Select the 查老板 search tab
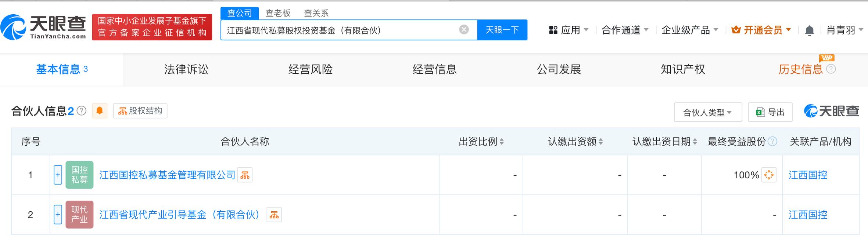 278,13
